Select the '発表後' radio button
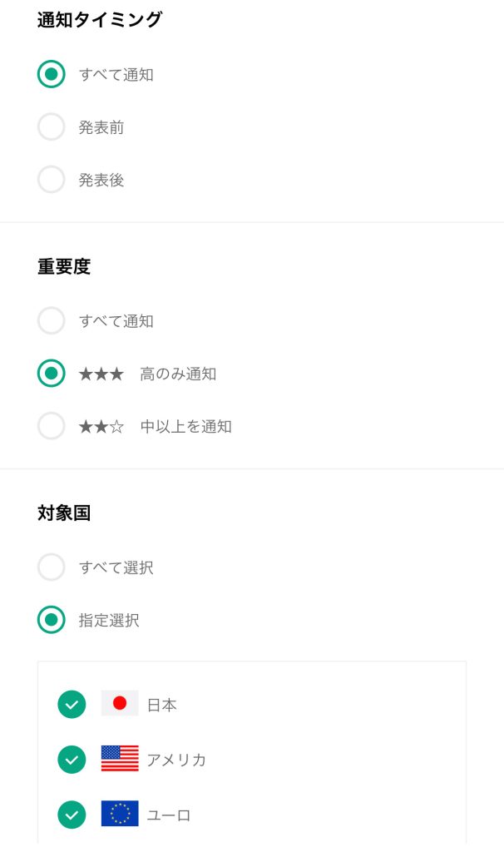The width and height of the screenshot is (504, 852). (x=52, y=180)
